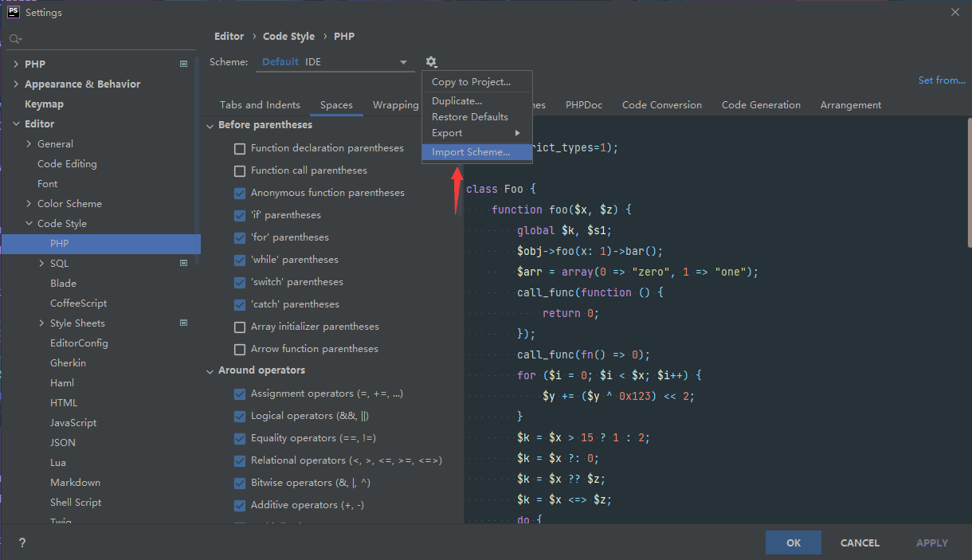The height and width of the screenshot is (560, 972).
Task: Open the Code Conversion tab
Action: pyautogui.click(x=662, y=105)
